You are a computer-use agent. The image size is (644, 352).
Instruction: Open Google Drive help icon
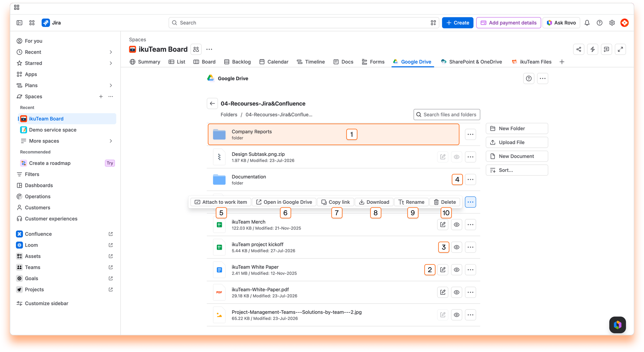529,78
